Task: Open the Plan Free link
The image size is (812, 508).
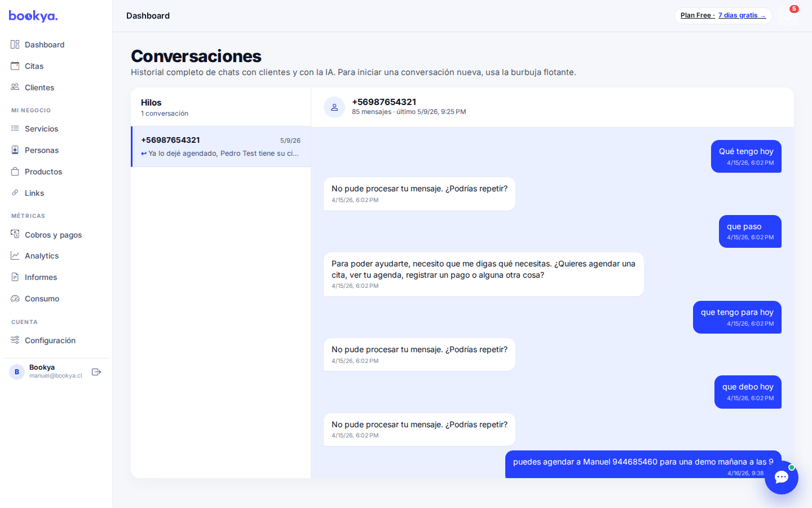Action: pos(698,15)
